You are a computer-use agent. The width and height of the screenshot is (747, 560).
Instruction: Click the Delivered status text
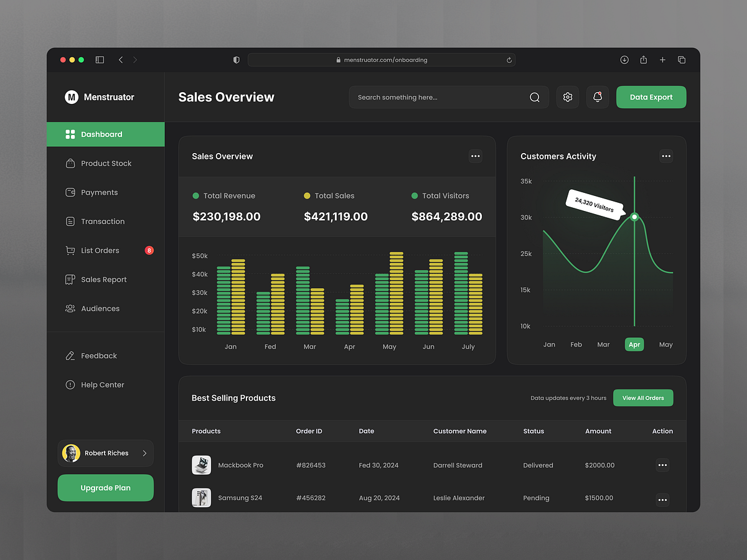tap(538, 465)
